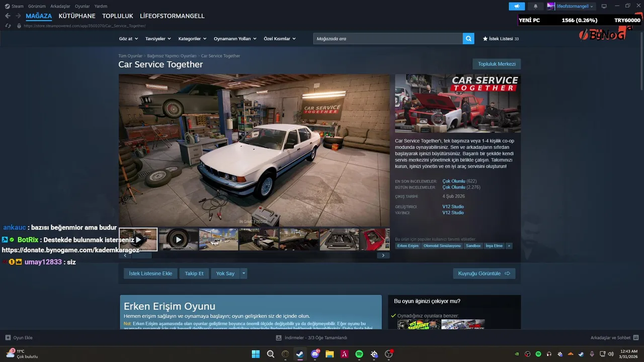
Task: Click the Mağazada ara search field
Action: (388, 39)
